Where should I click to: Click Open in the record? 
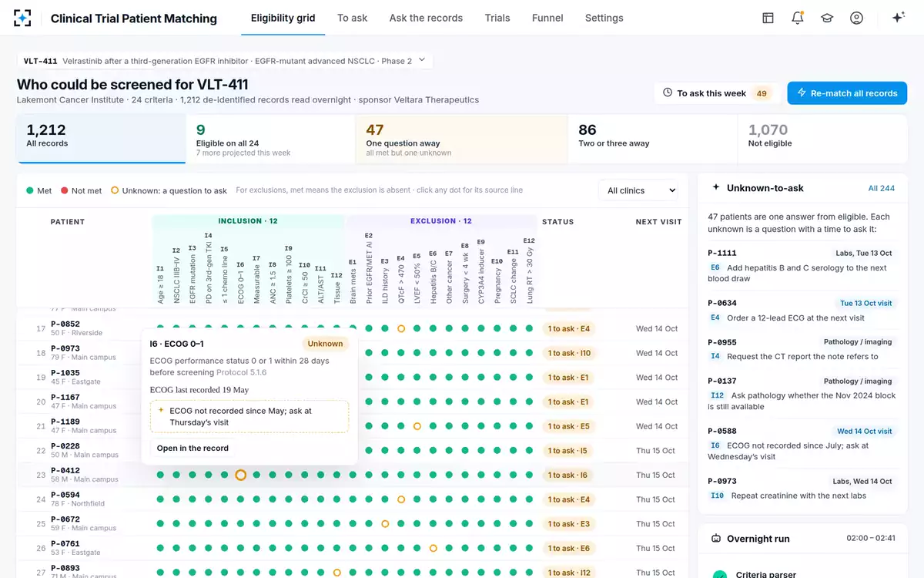(x=192, y=448)
